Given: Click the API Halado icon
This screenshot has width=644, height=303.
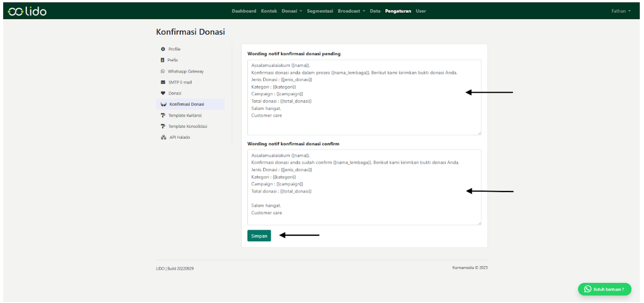Looking at the screenshot, I should click(x=163, y=137).
